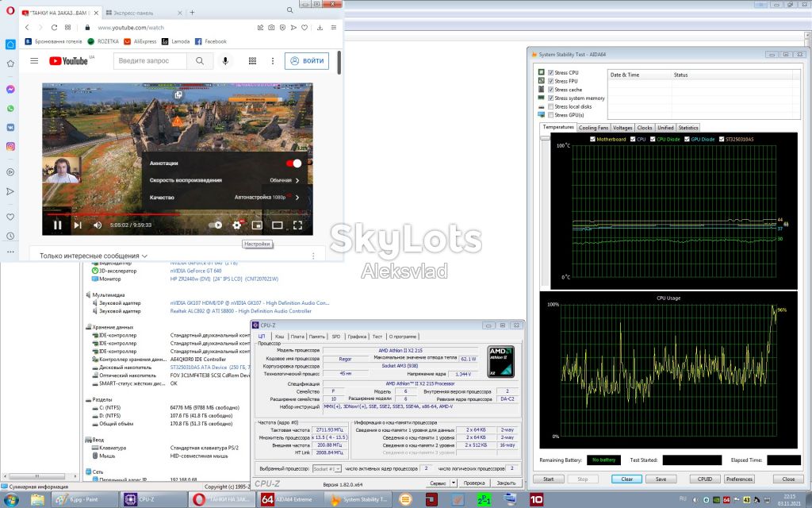Screen dimensions: 812x508
Task: Seek on YouTube video progress bar
Action: pos(178,214)
